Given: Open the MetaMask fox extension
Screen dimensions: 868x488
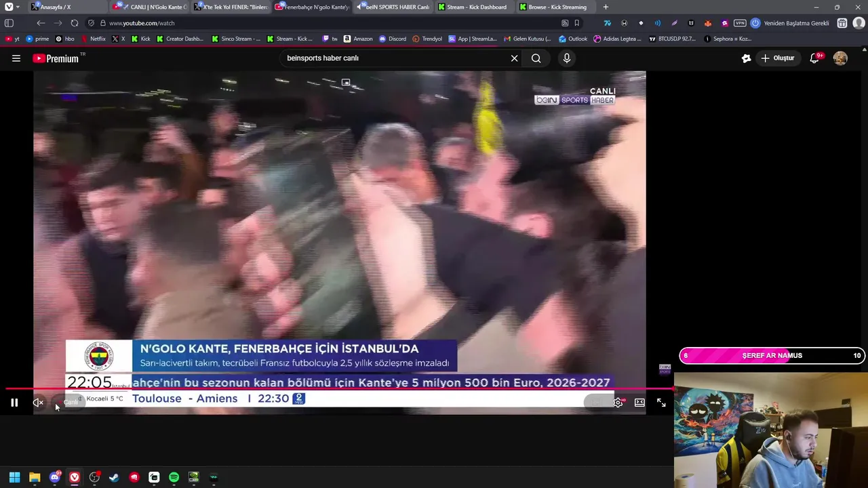Looking at the screenshot, I should coord(708,23).
